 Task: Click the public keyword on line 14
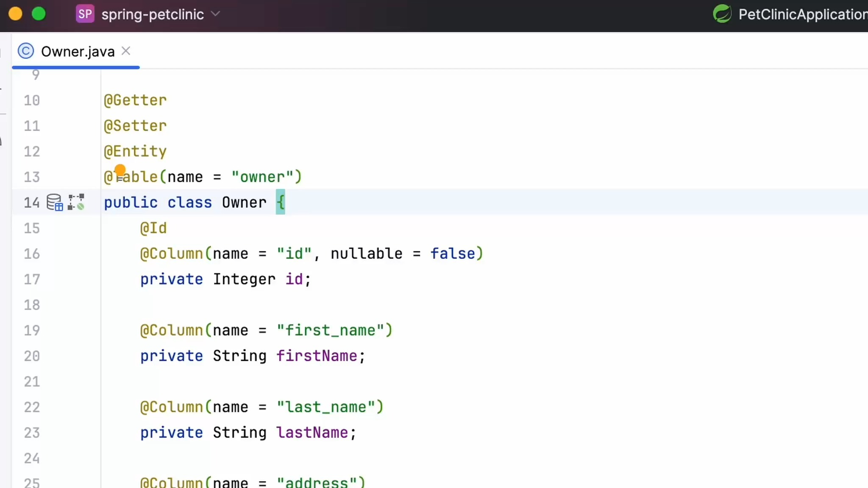tap(131, 202)
